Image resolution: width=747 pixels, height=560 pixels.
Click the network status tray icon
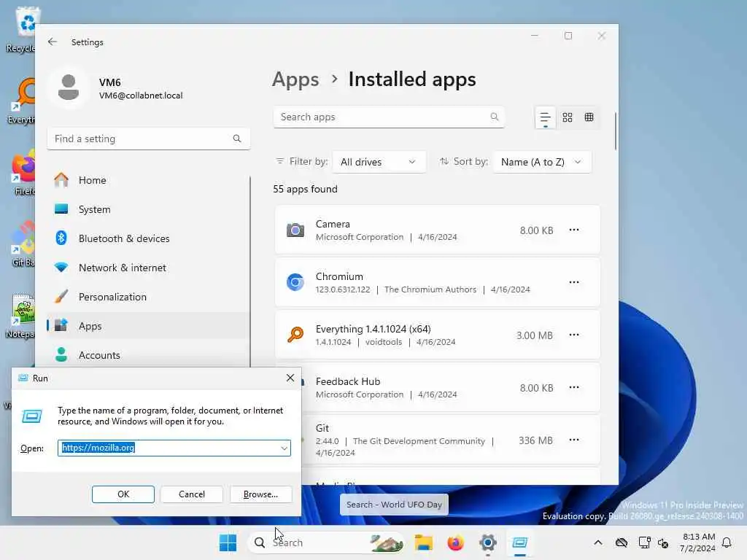644,542
